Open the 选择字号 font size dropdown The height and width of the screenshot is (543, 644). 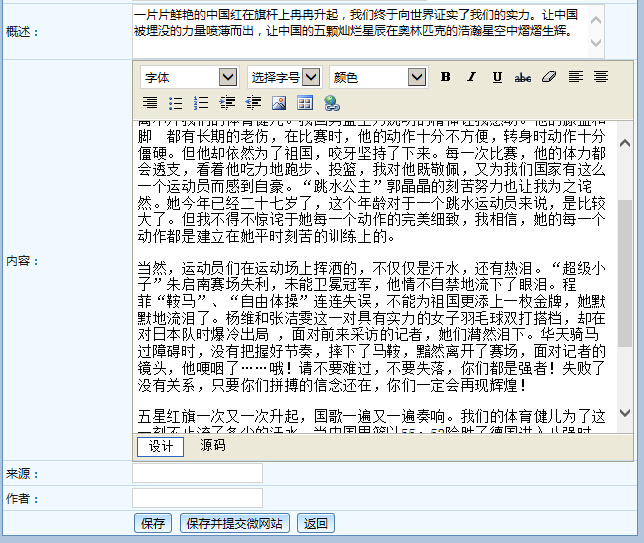tap(284, 77)
